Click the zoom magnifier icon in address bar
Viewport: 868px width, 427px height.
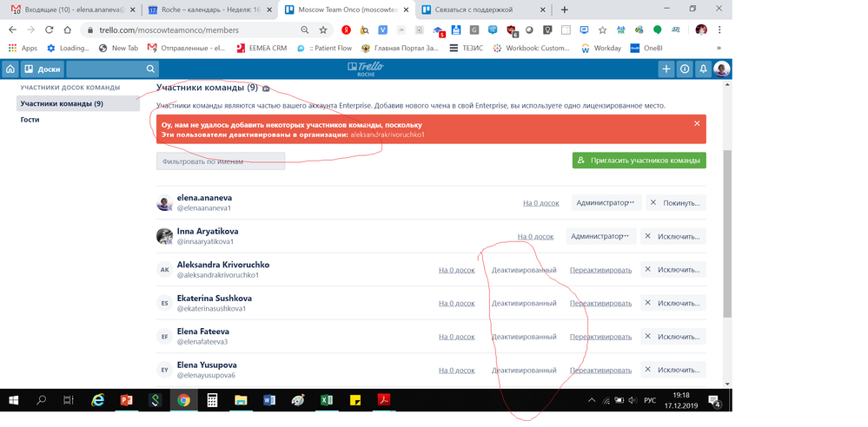pyautogui.click(x=305, y=30)
